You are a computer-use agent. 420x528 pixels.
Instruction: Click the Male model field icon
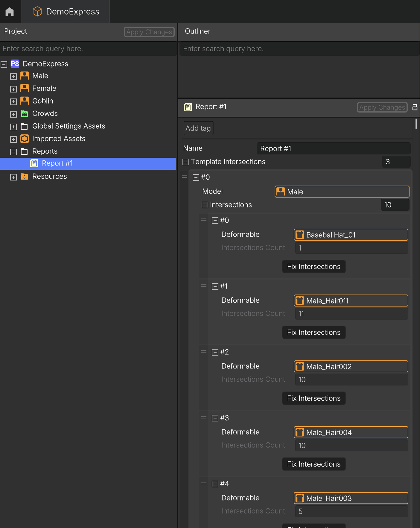click(281, 192)
